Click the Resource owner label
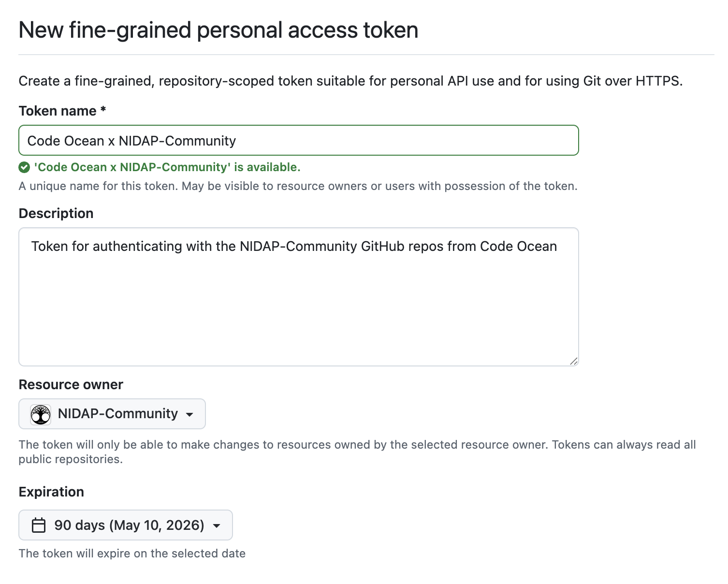Screen dimensions: 728x584 (x=71, y=385)
